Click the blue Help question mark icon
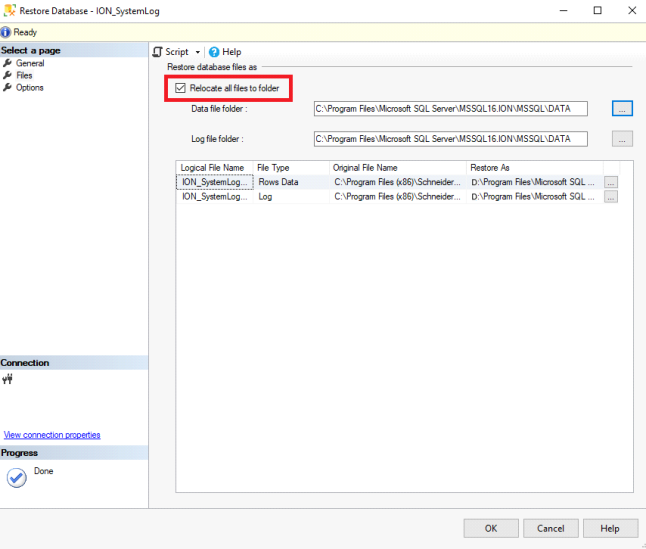The width and height of the screenshot is (646, 549). click(x=214, y=52)
